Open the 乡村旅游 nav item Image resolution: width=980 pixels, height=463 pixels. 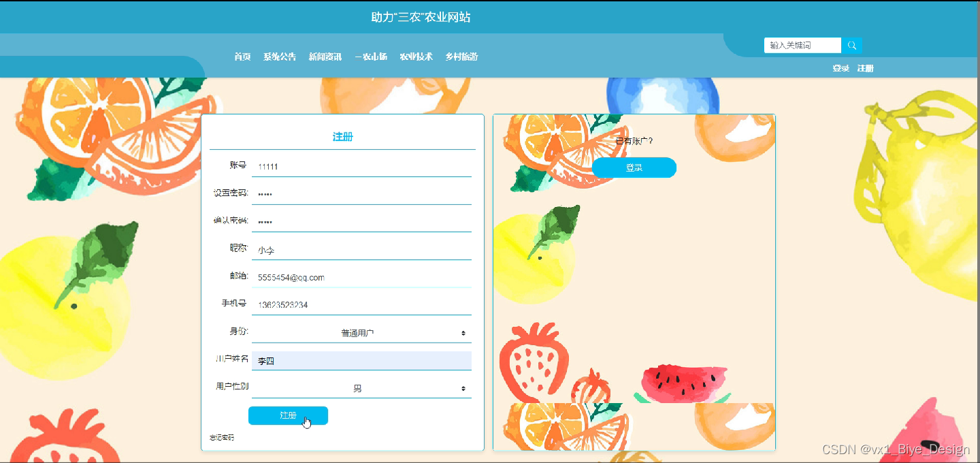[461, 57]
